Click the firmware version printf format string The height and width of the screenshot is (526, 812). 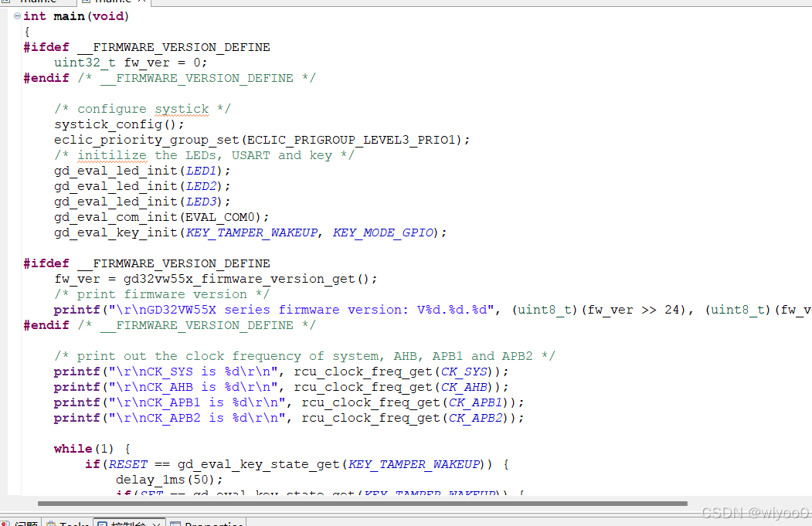[301, 310]
